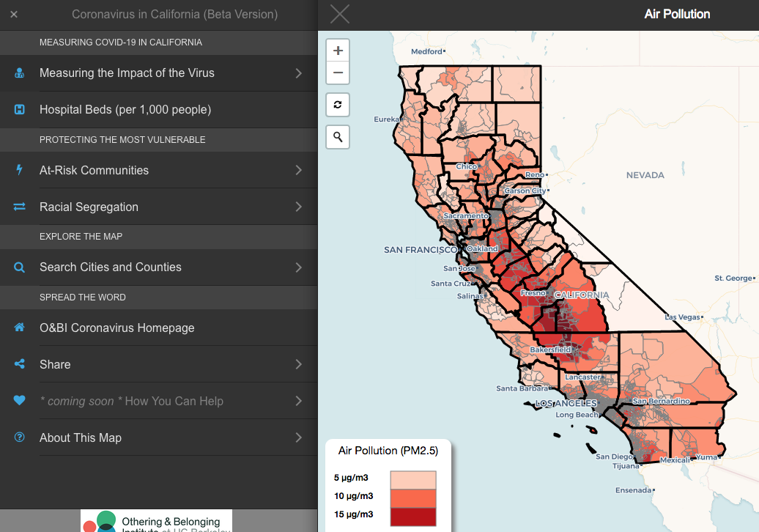
Task: Click the NEVADA state label on the map
Action: pos(645,175)
